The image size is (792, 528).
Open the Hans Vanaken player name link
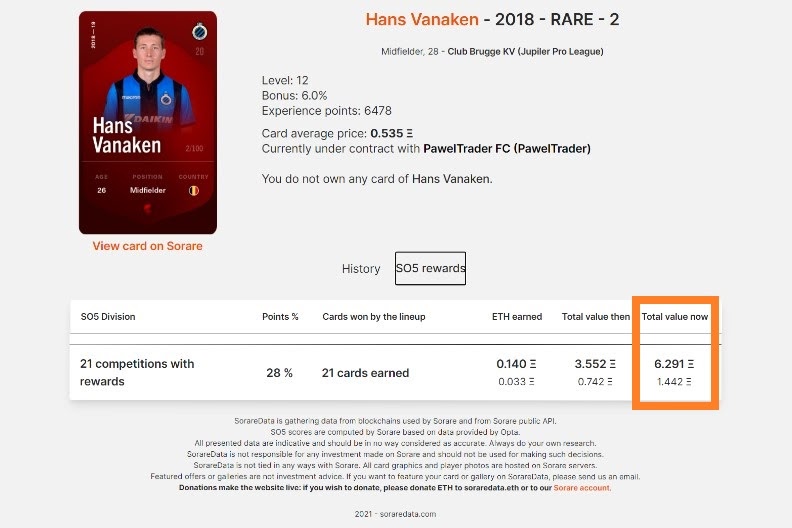pyautogui.click(x=422, y=19)
